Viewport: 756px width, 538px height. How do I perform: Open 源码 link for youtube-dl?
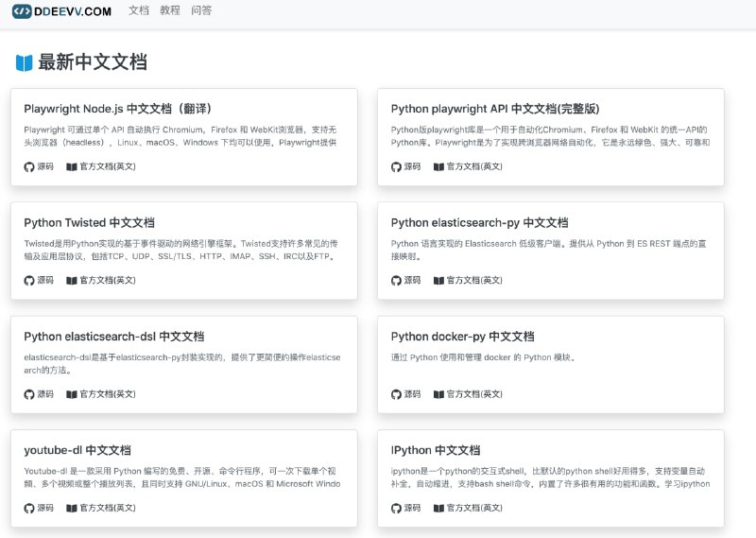(45, 508)
